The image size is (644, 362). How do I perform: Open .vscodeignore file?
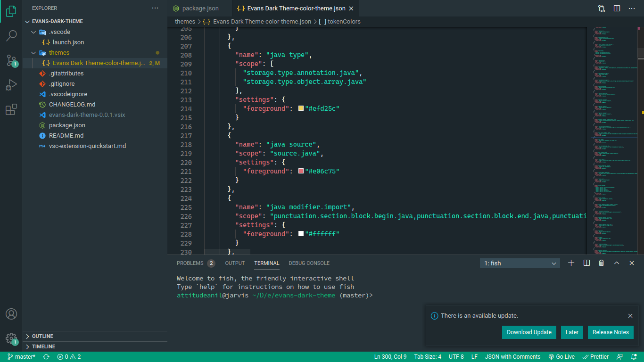[95, 94]
